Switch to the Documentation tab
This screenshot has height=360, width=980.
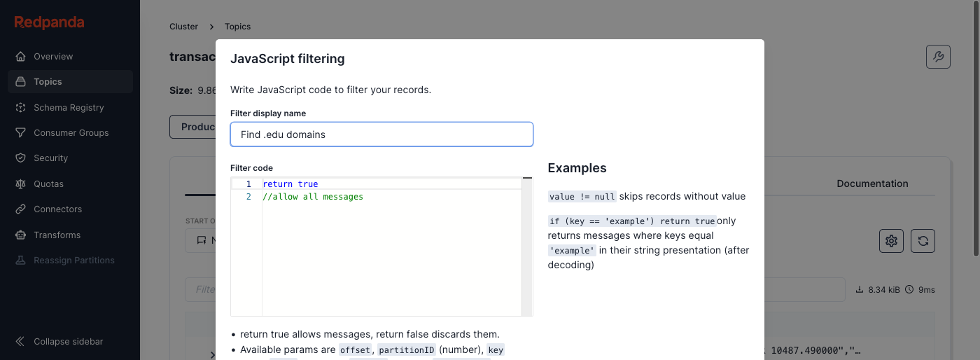[x=872, y=184]
